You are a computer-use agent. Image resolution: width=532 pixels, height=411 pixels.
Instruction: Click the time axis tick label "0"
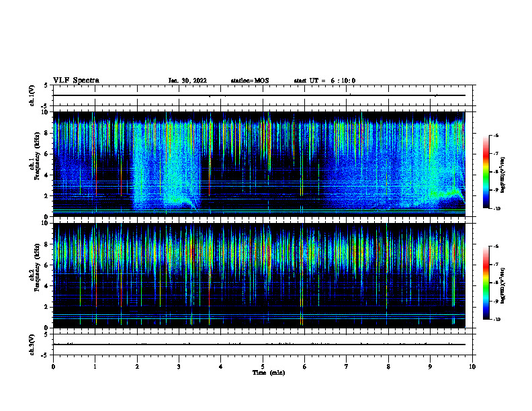pos(53,367)
